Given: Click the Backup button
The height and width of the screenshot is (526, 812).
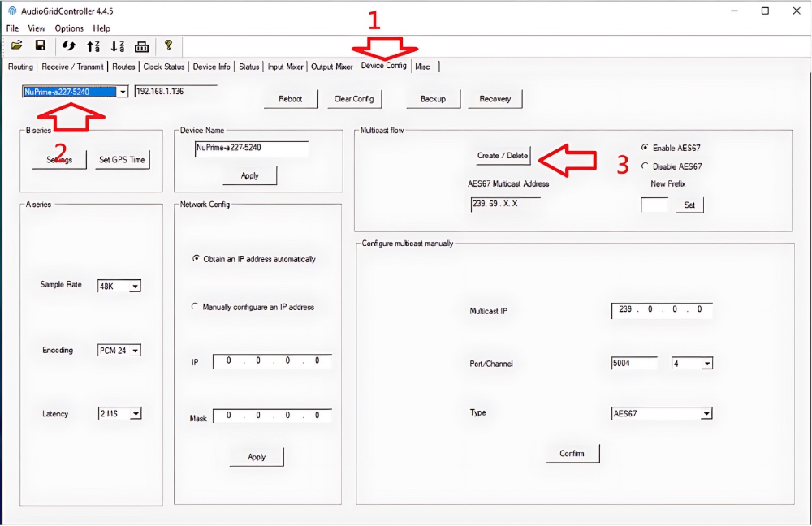Looking at the screenshot, I should (433, 99).
